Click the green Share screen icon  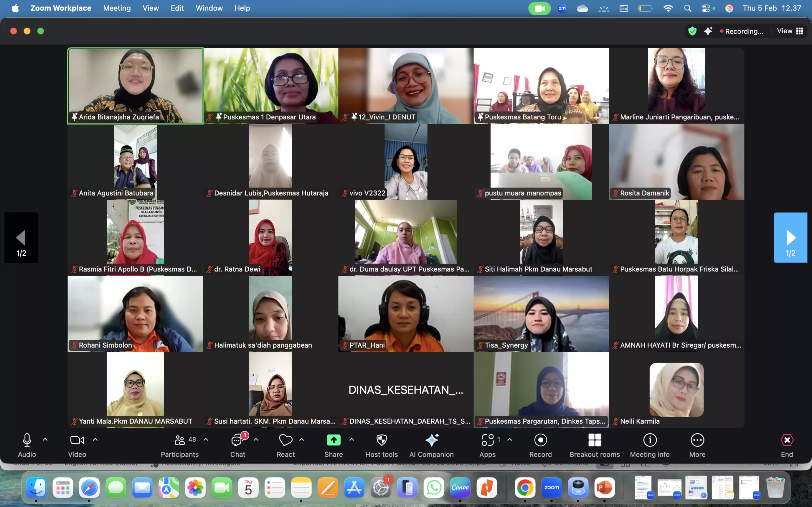(x=334, y=440)
